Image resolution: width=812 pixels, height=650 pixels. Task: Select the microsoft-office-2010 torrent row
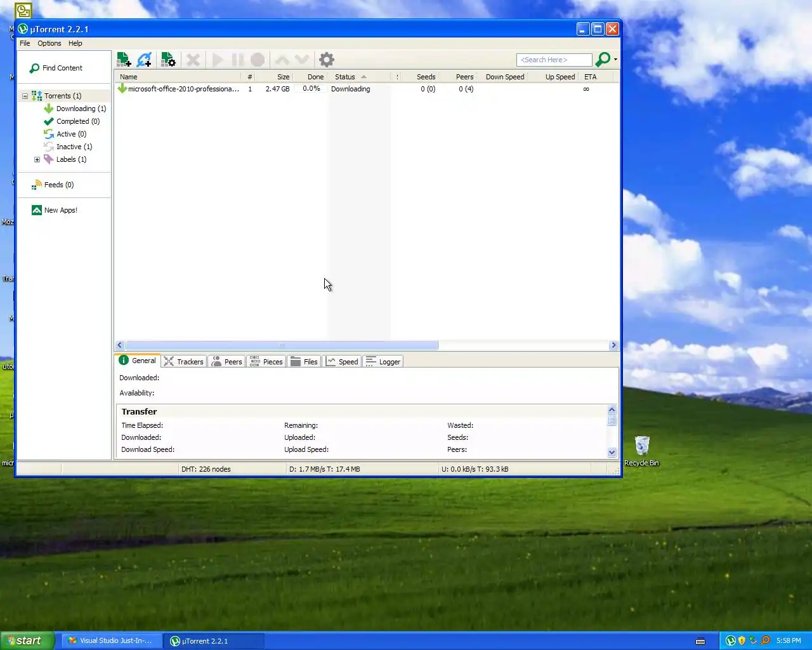(367, 89)
